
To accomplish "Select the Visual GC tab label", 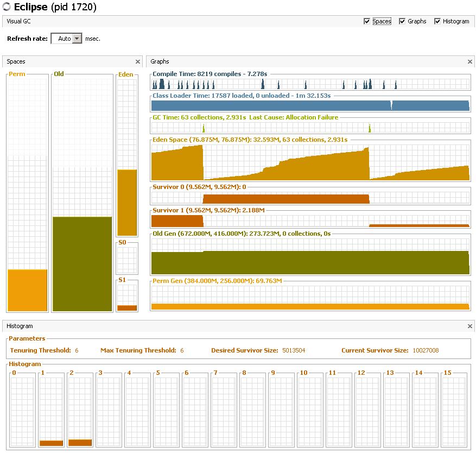I will [x=18, y=21].
